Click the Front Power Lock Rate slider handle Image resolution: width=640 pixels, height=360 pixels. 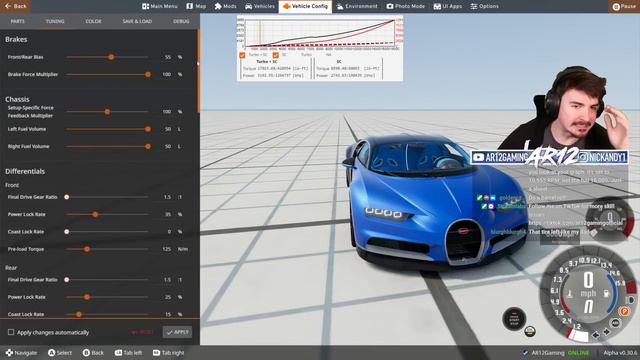pos(95,214)
